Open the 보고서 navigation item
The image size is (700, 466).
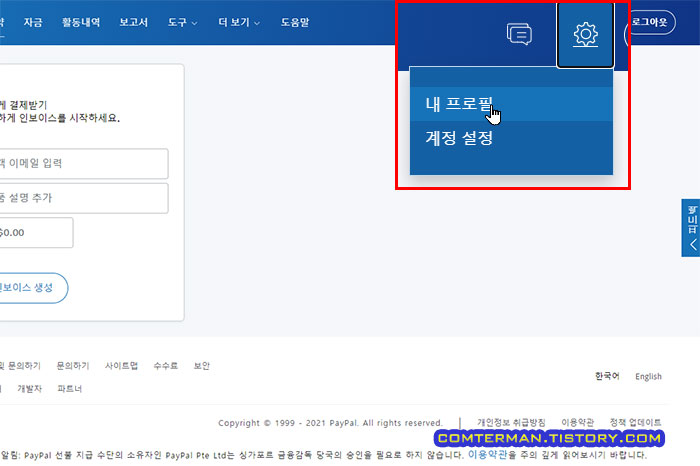pos(133,22)
